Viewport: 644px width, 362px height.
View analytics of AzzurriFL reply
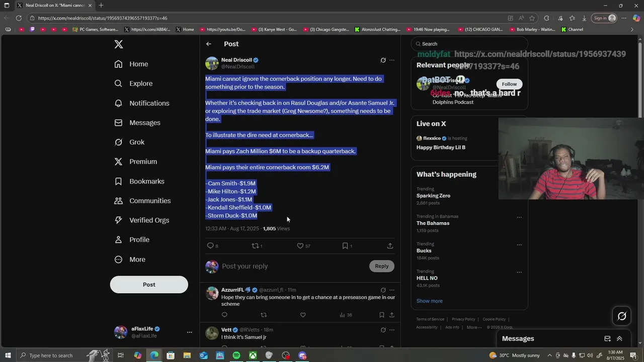coord(346,315)
